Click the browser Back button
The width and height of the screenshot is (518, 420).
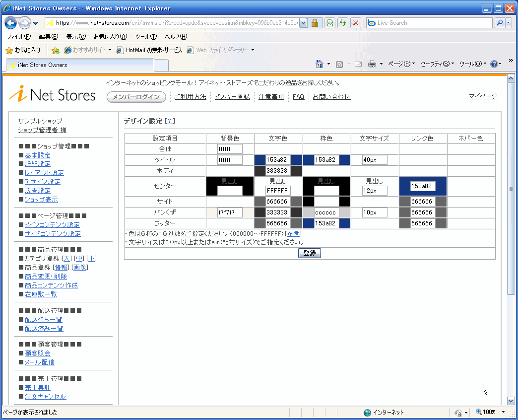tap(11, 23)
